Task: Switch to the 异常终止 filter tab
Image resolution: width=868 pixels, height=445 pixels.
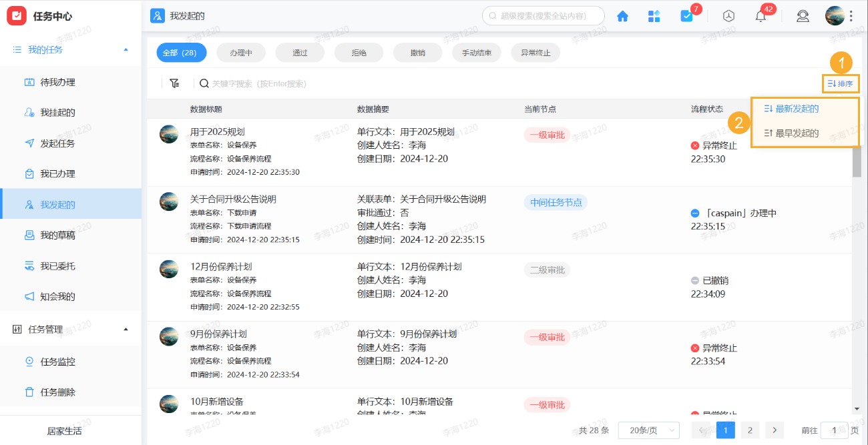Action: point(535,52)
